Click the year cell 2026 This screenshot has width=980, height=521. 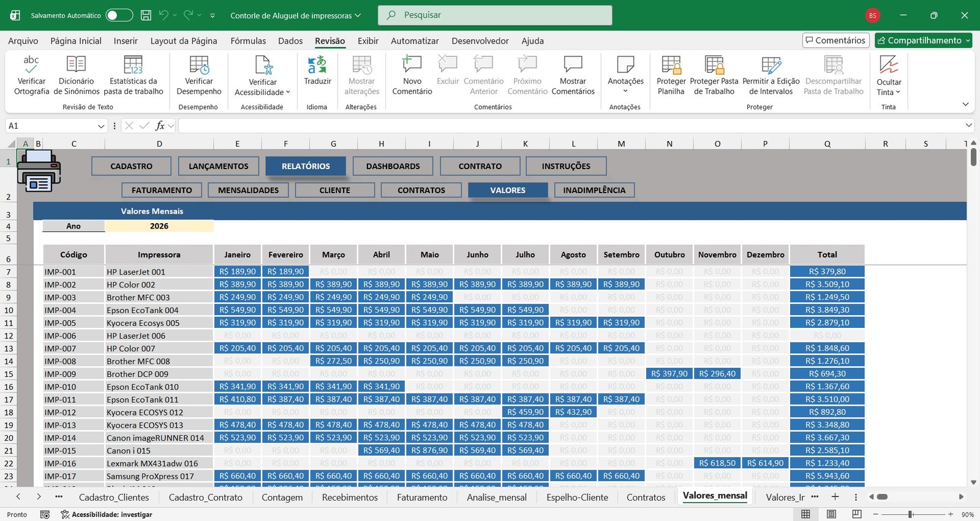tap(159, 226)
